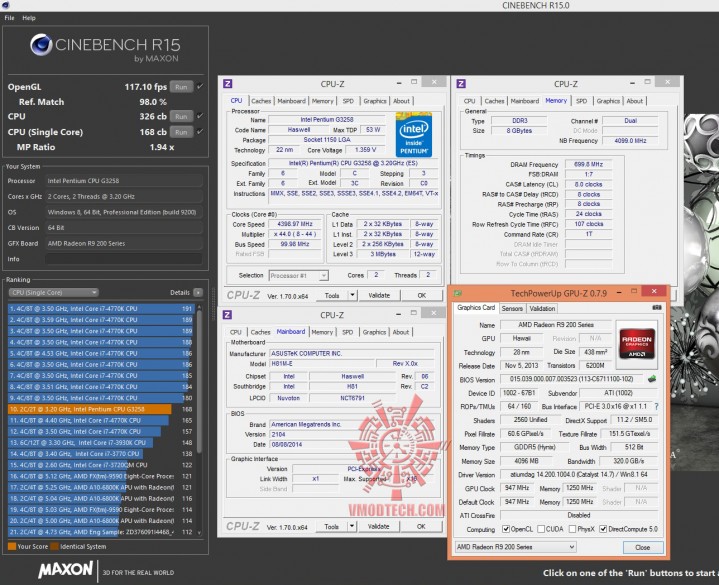Click the Ranking list vertical scrollbar

199,381
